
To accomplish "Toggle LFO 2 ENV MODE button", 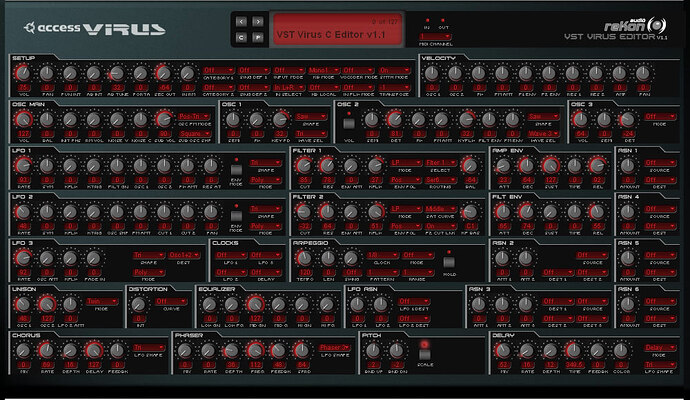I will (x=236, y=216).
